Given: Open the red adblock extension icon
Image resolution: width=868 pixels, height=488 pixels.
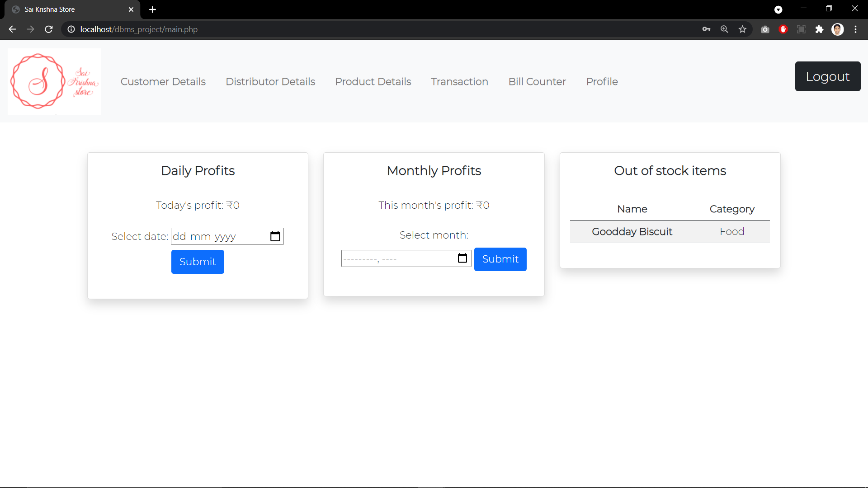Looking at the screenshot, I should 783,29.
